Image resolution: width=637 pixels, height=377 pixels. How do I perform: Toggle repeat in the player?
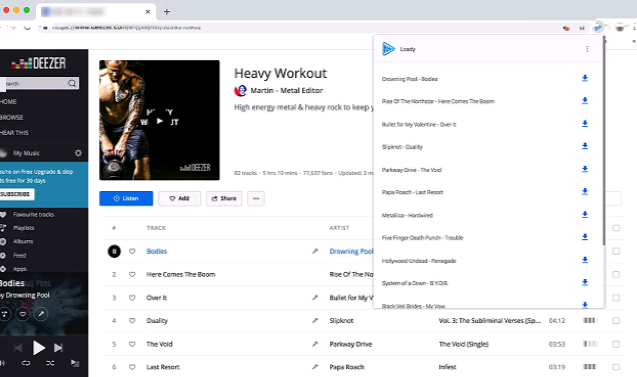pos(26,363)
